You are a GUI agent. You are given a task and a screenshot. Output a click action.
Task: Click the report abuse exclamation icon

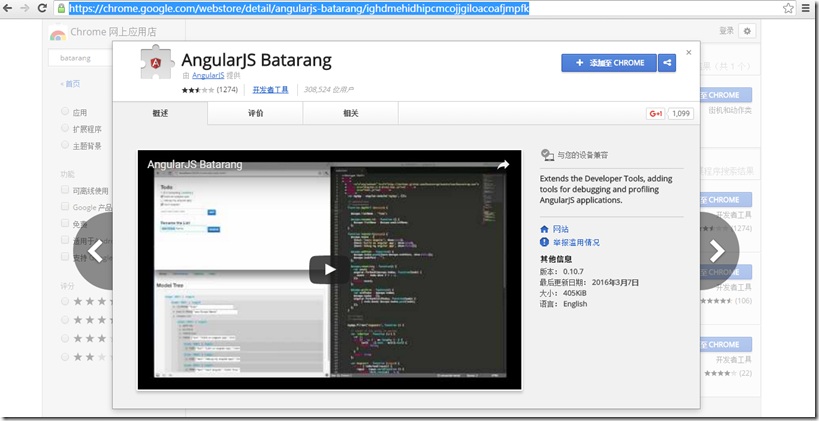[544, 242]
